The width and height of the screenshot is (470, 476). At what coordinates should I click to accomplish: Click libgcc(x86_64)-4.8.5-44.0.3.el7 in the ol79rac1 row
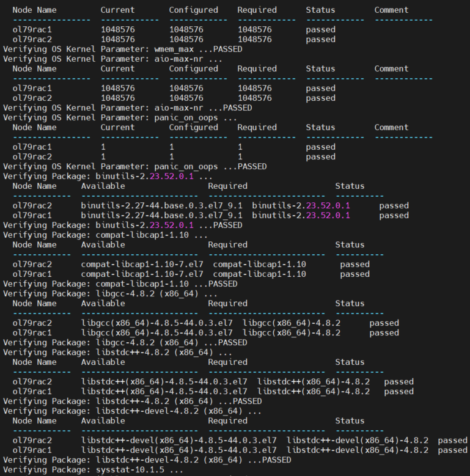pos(156,333)
